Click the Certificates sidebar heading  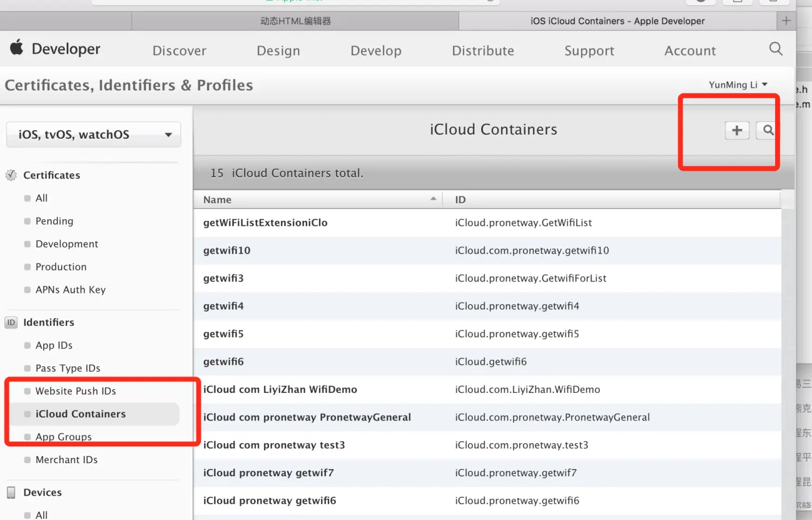coord(51,175)
